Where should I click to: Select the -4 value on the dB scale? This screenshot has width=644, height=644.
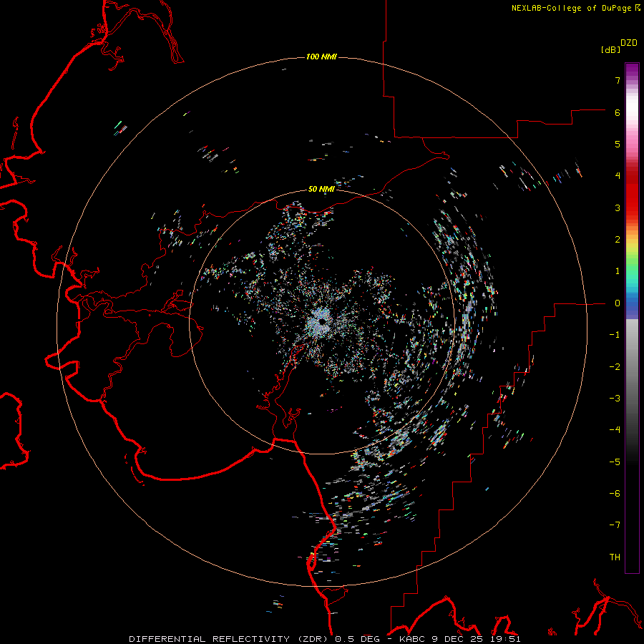(615, 430)
